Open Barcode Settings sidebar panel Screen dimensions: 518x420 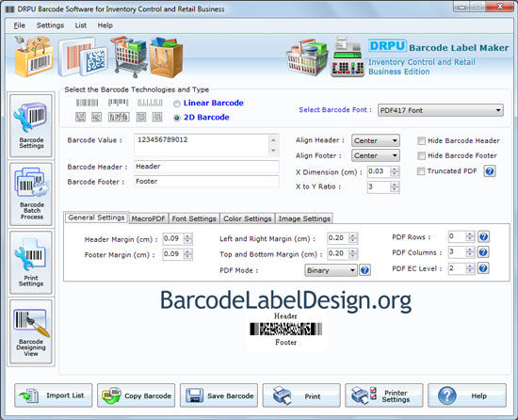(x=31, y=125)
